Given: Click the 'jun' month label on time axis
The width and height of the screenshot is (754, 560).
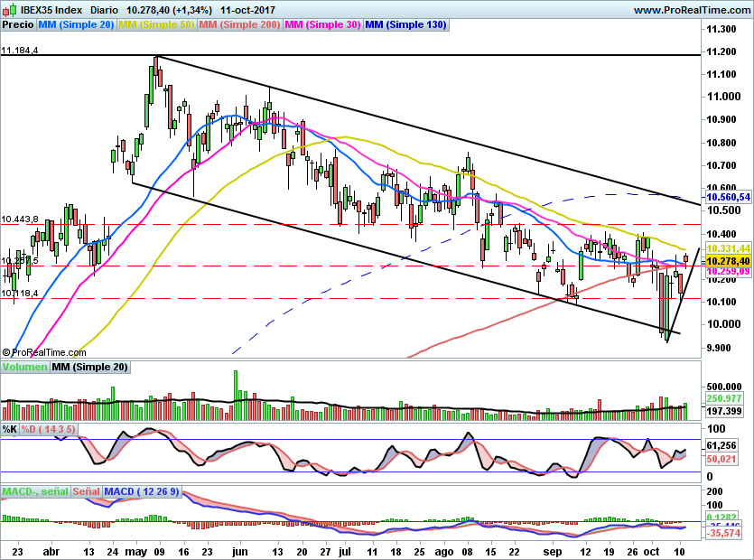Looking at the screenshot, I should tap(239, 551).
